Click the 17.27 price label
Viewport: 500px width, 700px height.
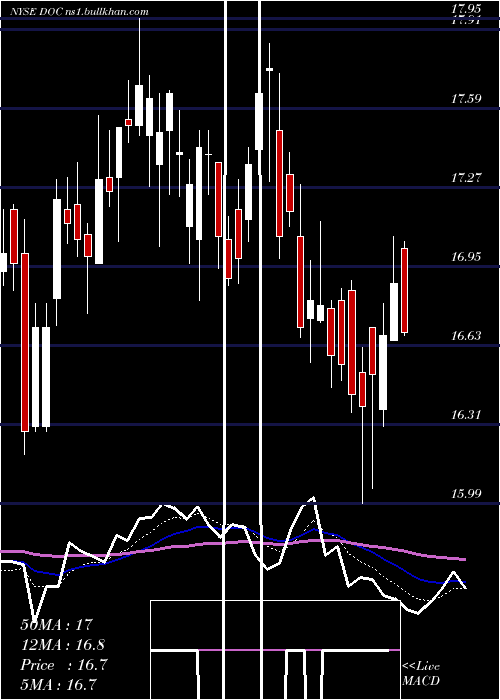point(466,178)
